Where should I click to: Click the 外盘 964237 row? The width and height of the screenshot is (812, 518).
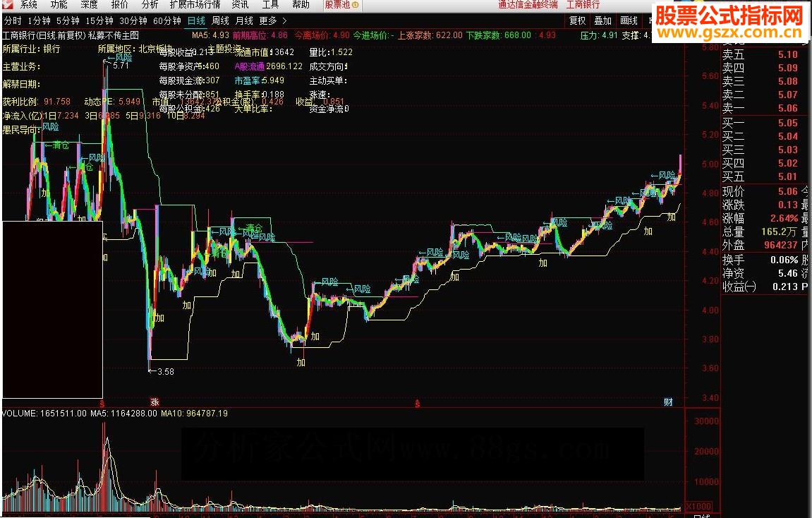pos(761,245)
